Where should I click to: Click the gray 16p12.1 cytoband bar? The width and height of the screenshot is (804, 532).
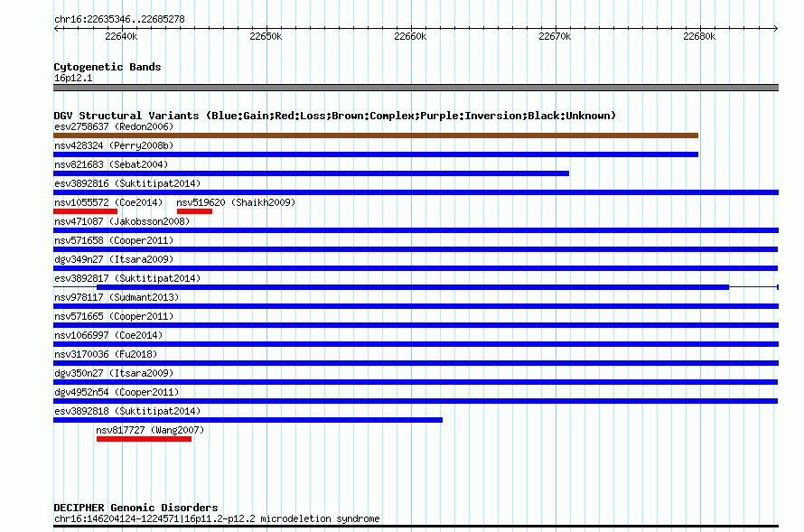click(x=416, y=88)
